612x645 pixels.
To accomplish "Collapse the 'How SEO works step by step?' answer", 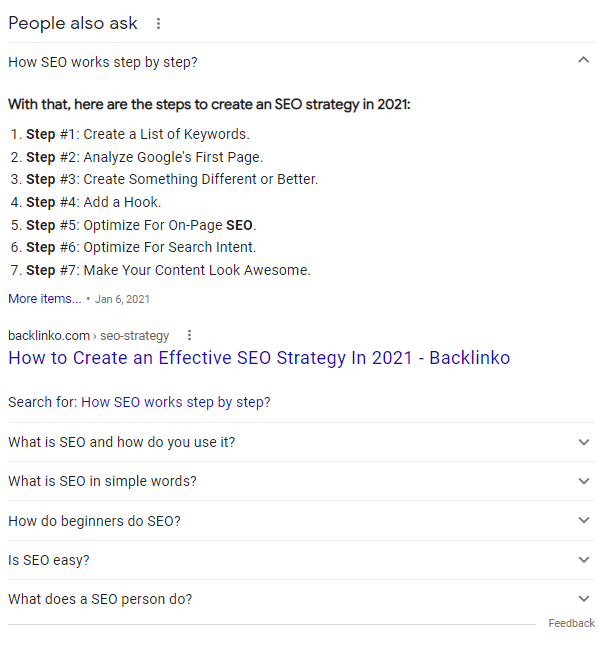I will tap(584, 61).
